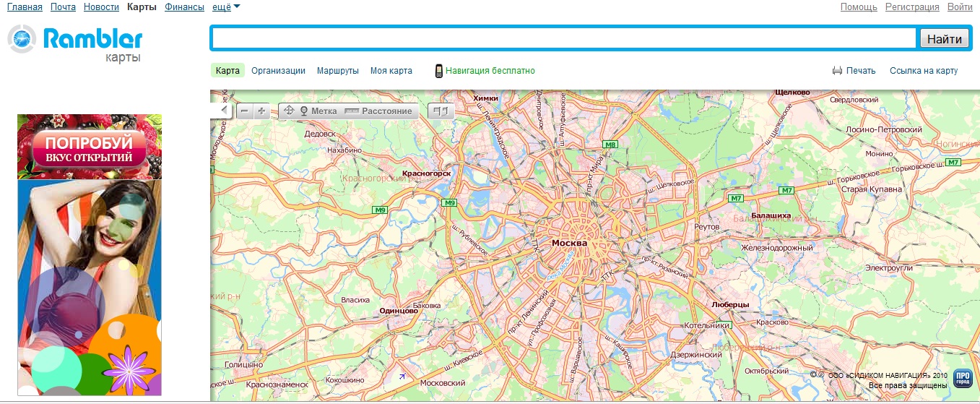Activate the Метка marker tool
Image resolution: width=980 pixels, height=404 pixels.
tap(318, 111)
